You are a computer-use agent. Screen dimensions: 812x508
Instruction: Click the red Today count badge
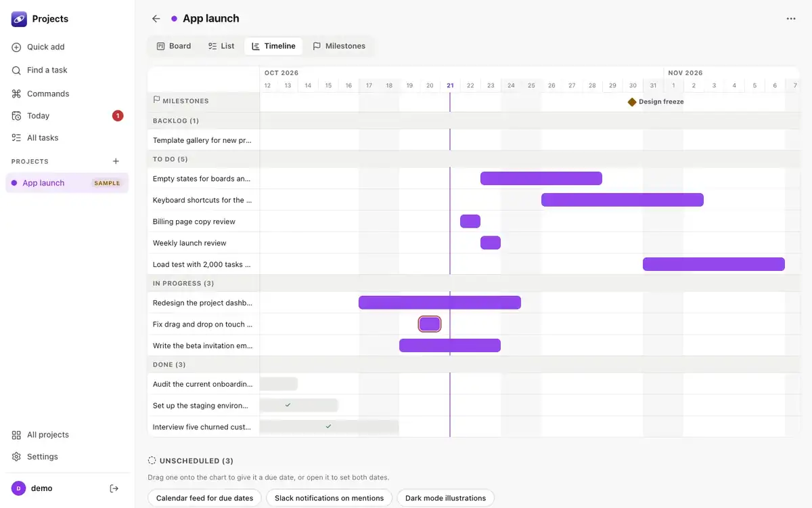[118, 116]
